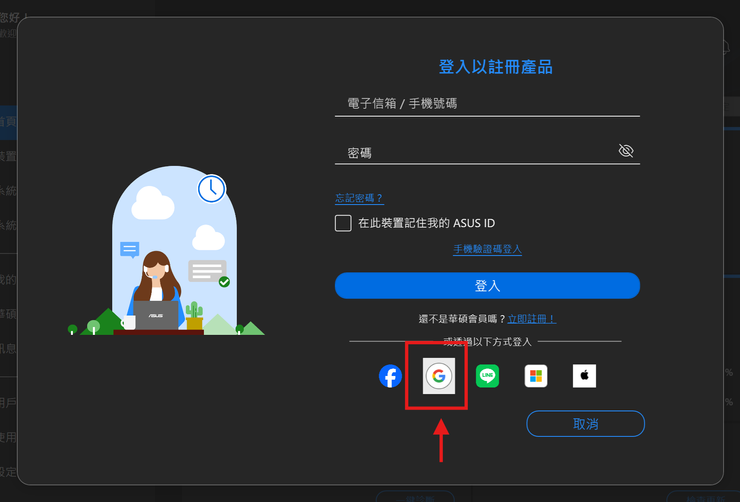740x502 pixels.
Task: Click the chat bubble icon in the illustration
Action: tap(129, 250)
